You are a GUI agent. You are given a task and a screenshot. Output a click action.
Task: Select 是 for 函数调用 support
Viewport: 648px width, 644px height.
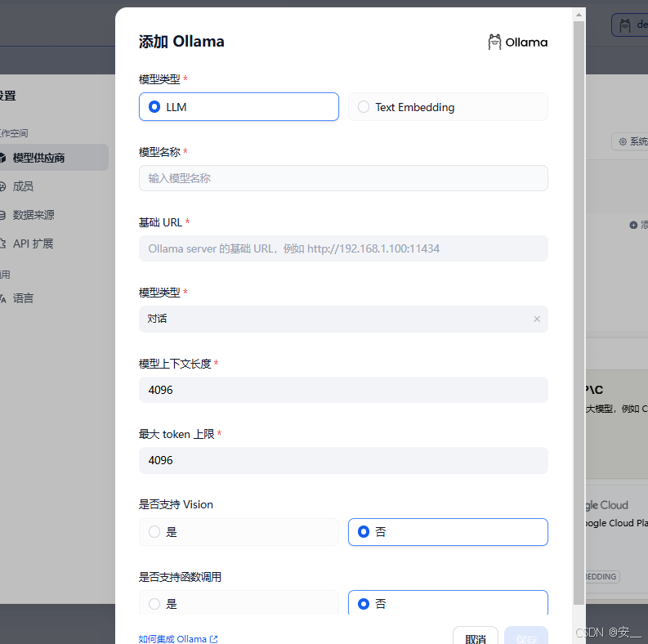pos(239,603)
